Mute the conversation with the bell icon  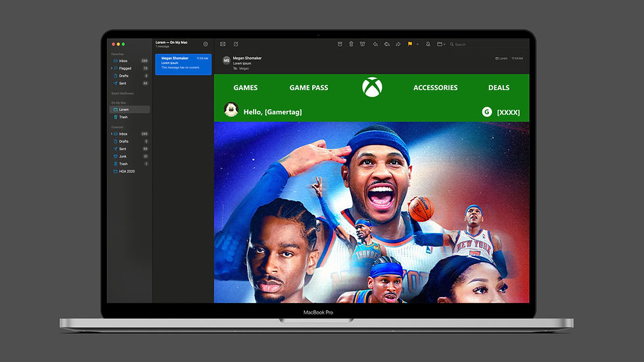click(x=428, y=44)
